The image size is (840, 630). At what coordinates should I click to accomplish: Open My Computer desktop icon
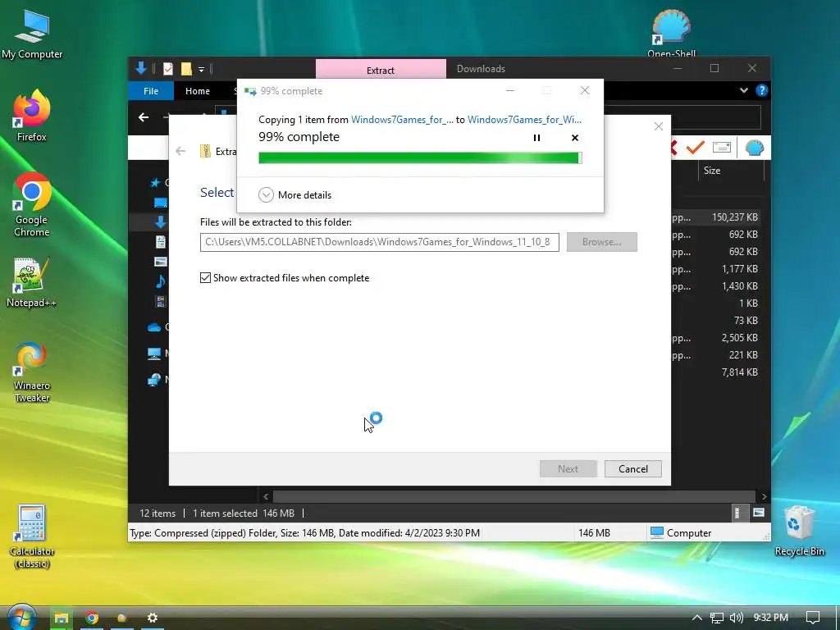32,34
